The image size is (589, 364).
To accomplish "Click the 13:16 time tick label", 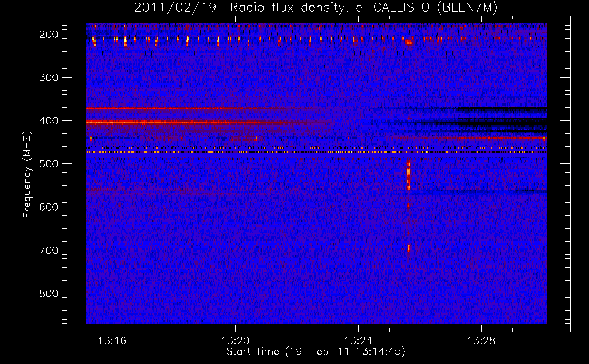I will 112,341.
